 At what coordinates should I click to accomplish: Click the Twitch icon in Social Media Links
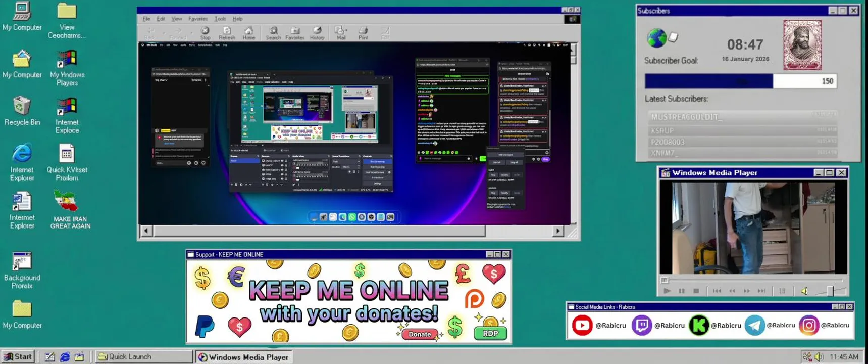pos(641,325)
